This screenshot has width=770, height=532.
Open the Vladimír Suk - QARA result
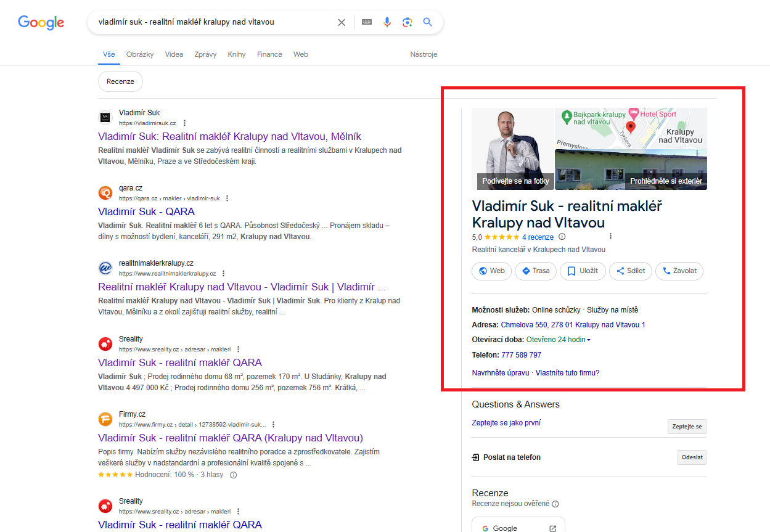[x=146, y=212]
